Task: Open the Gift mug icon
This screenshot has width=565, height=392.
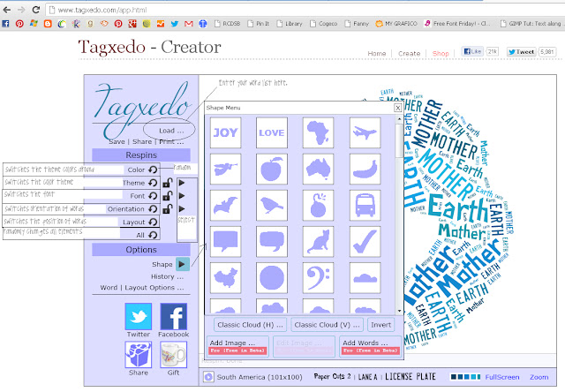Action: point(174,355)
